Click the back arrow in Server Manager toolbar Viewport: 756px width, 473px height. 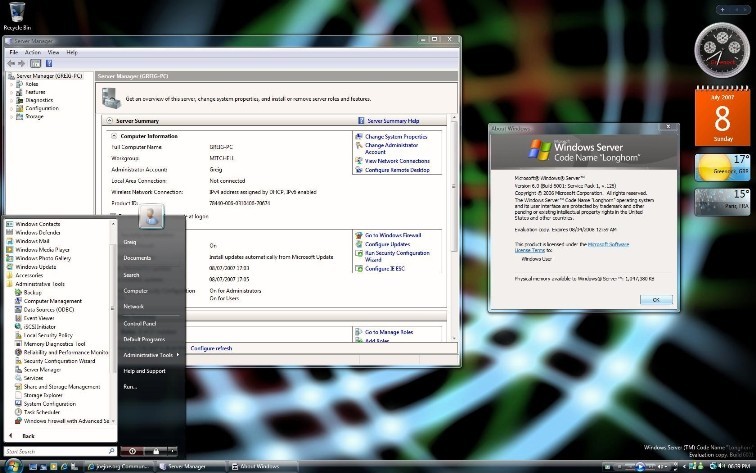point(11,63)
